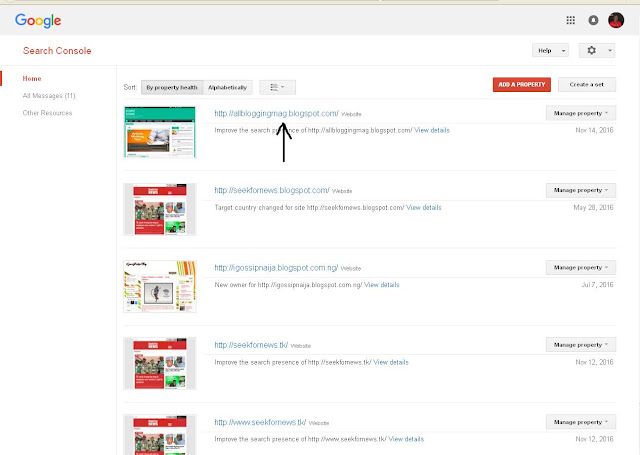Open the http://seekfornews.blogspot.com/ property link

coord(272,191)
